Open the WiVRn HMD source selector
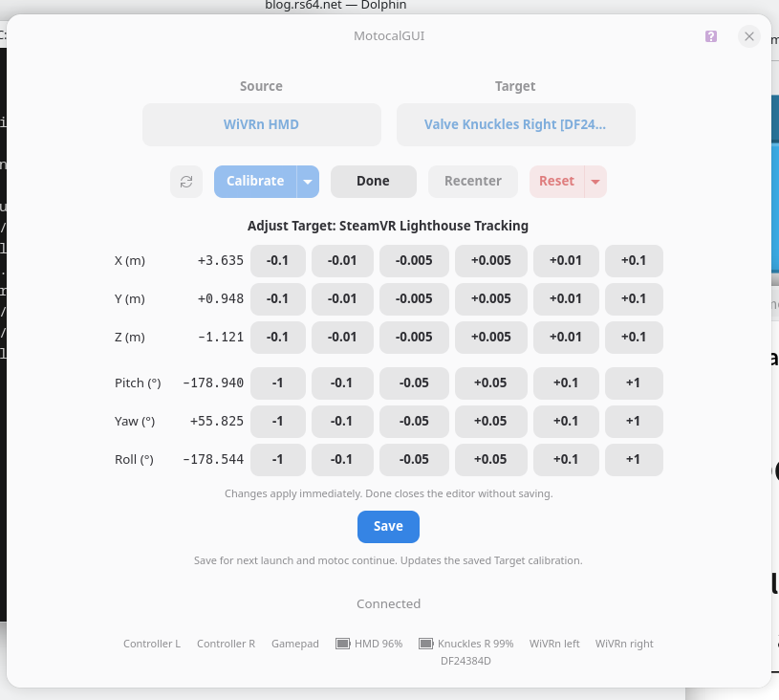Screen dimensions: 779x700 click(x=262, y=124)
